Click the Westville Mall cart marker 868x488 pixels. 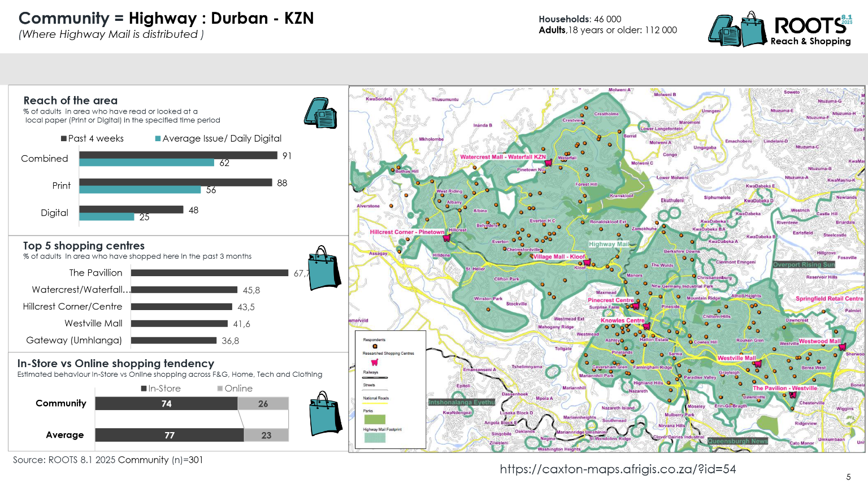click(x=758, y=364)
